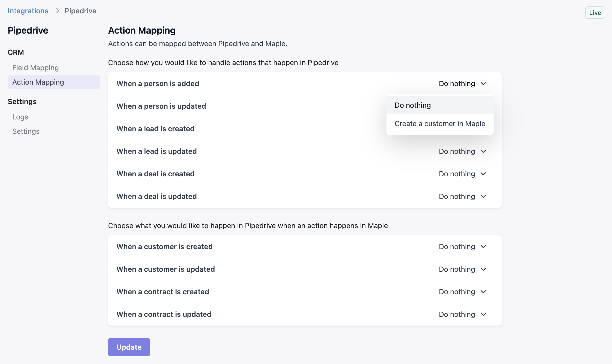Select 'Create a customer in Maple' option
Viewport: 612px width, 364px height.
pos(440,124)
